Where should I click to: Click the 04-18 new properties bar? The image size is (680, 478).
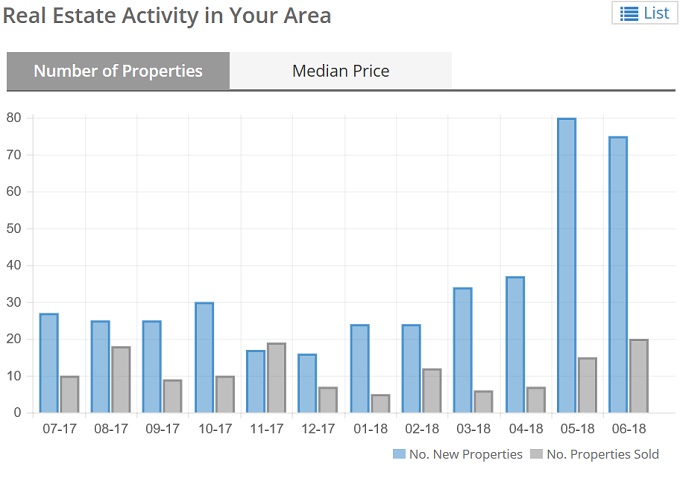click(514, 344)
